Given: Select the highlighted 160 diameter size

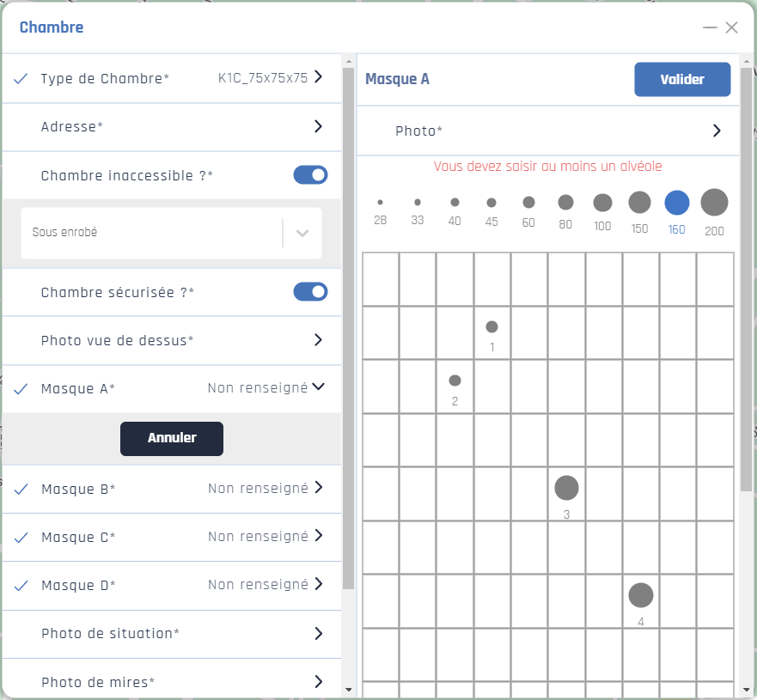Looking at the screenshot, I should click(x=677, y=203).
